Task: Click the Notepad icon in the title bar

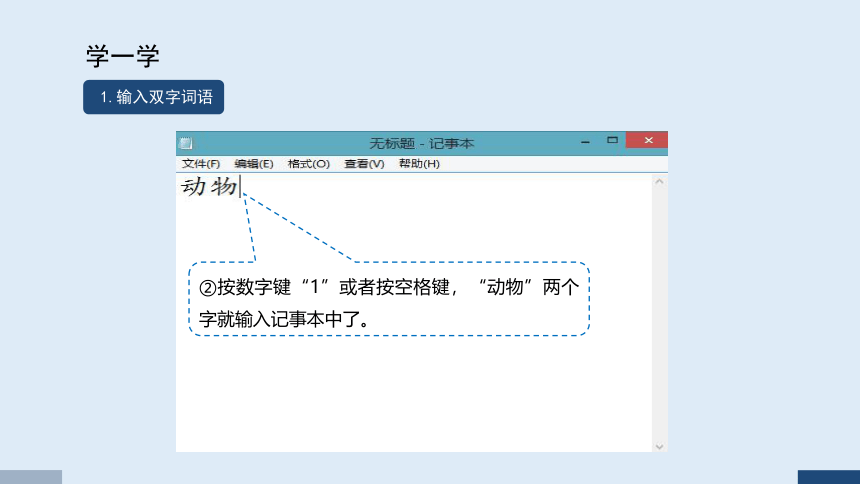Action: pos(186,143)
